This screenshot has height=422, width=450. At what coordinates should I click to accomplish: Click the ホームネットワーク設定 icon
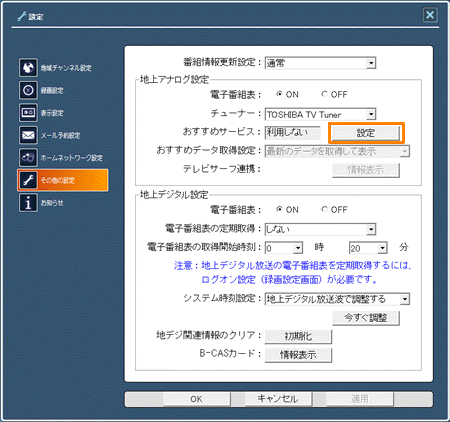tap(28, 157)
